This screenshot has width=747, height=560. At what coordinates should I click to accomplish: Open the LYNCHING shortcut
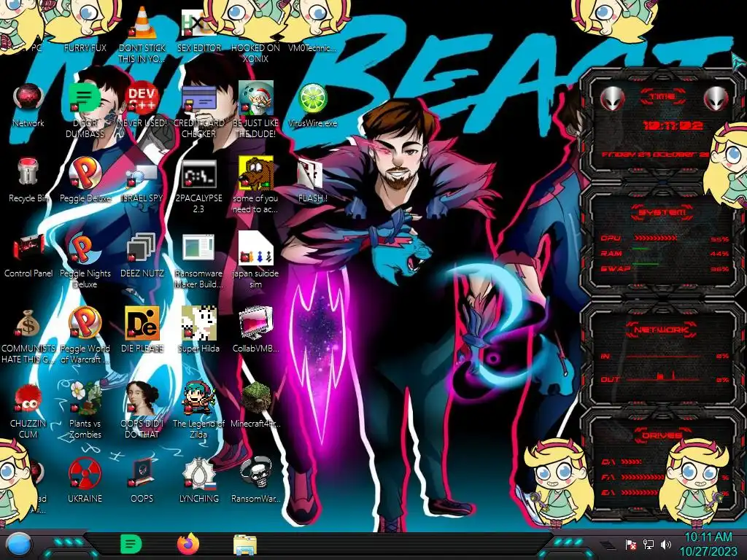point(198,480)
